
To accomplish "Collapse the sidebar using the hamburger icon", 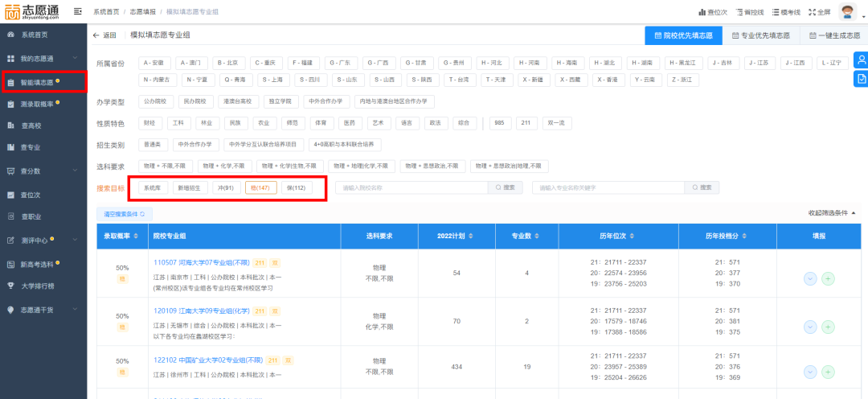I will tap(77, 12).
